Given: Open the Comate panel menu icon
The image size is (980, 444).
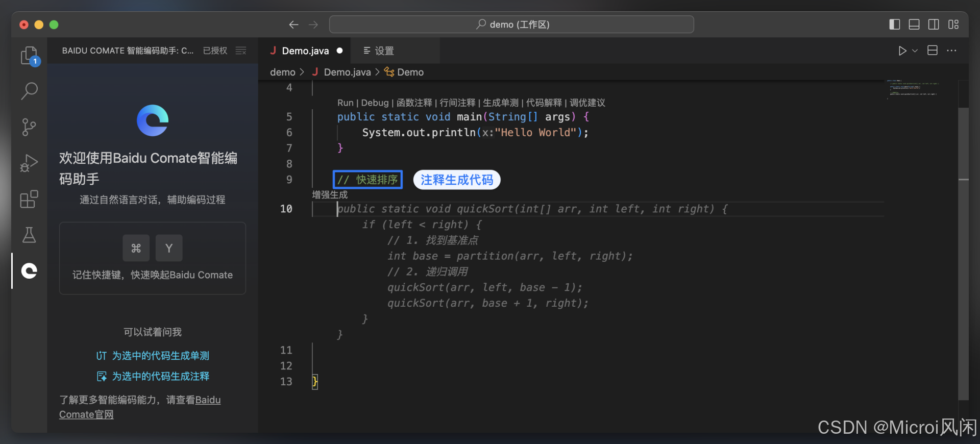Looking at the screenshot, I should [x=241, y=51].
